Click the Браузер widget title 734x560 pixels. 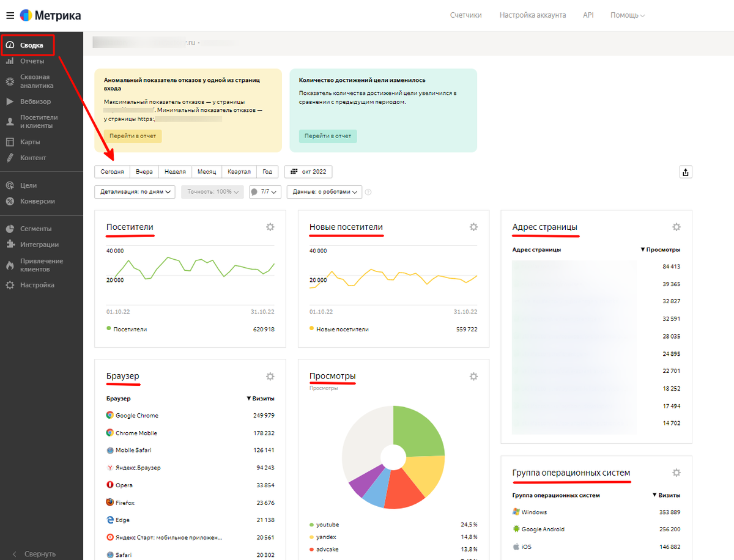click(123, 376)
